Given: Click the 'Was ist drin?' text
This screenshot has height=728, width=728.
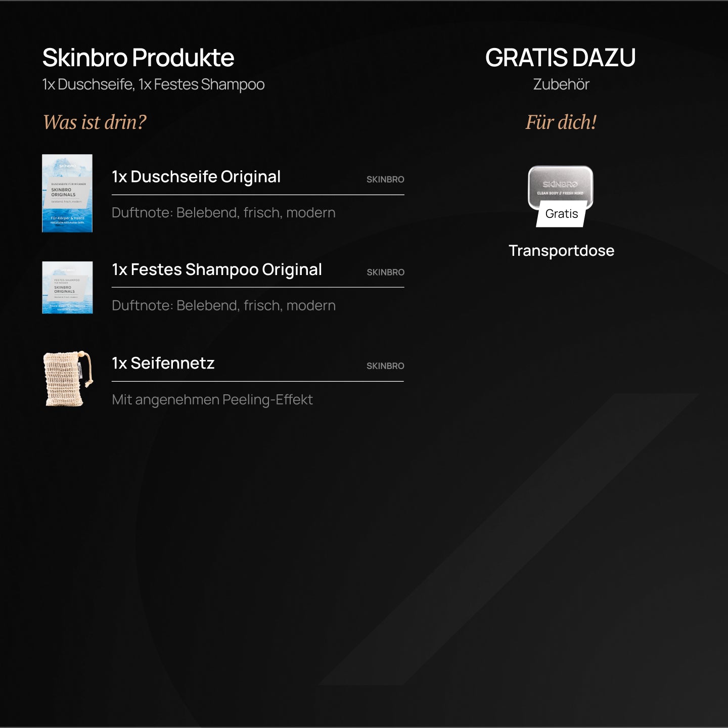Looking at the screenshot, I should (95, 122).
